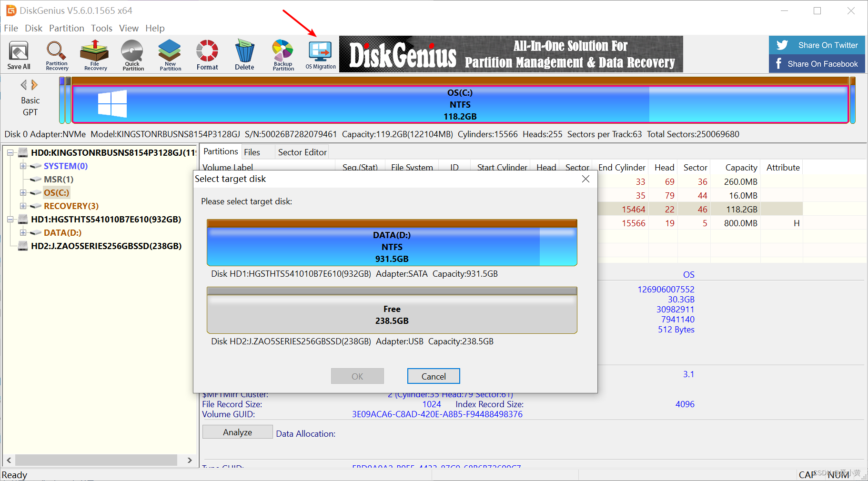Viewport: 868px width, 481px height.
Task: Select DATA(D:) in the disk tree
Action: pyautogui.click(x=62, y=232)
